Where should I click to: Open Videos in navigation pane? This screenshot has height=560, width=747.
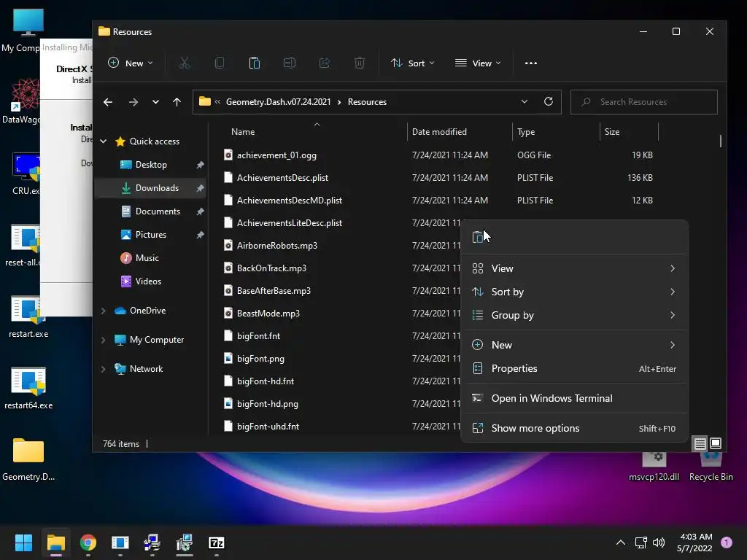point(150,281)
